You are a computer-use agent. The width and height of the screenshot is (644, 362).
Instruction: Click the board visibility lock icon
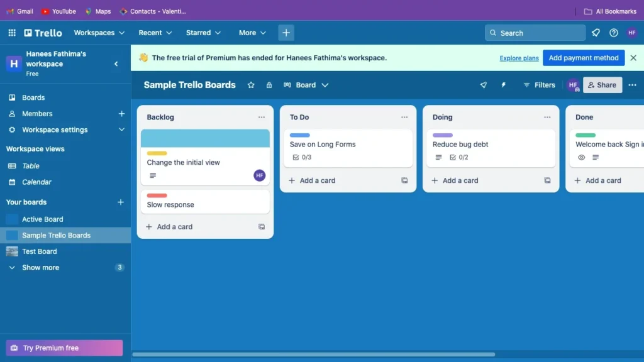pos(269,85)
